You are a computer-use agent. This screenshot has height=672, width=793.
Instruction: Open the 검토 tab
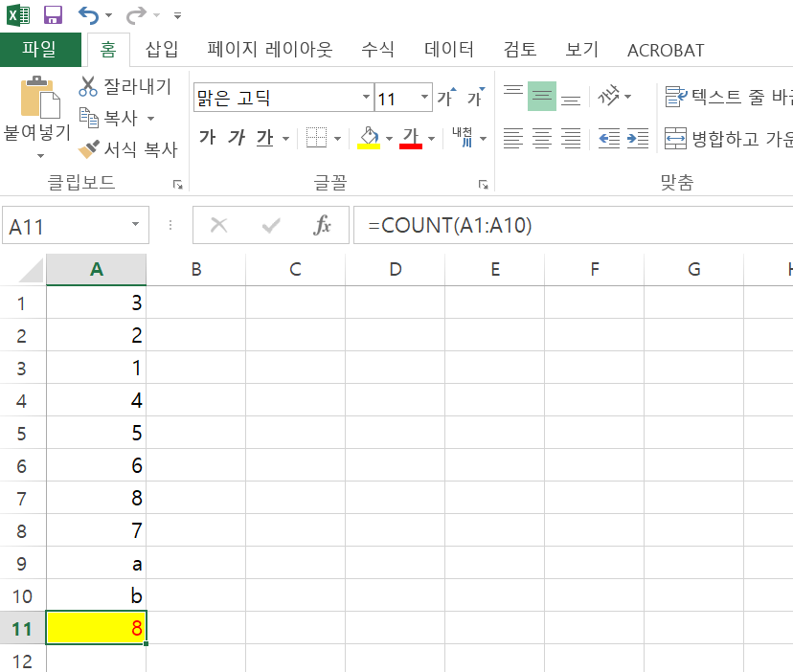point(520,50)
